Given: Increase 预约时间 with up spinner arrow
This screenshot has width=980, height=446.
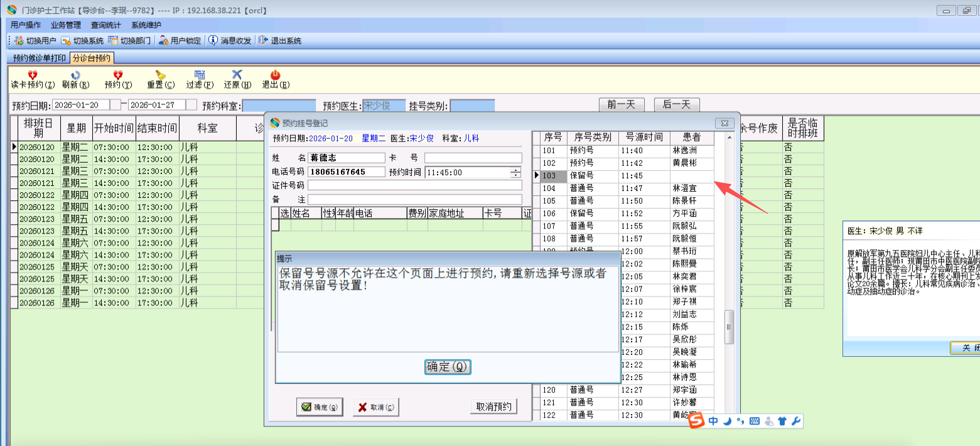Looking at the screenshot, I should pos(515,170).
